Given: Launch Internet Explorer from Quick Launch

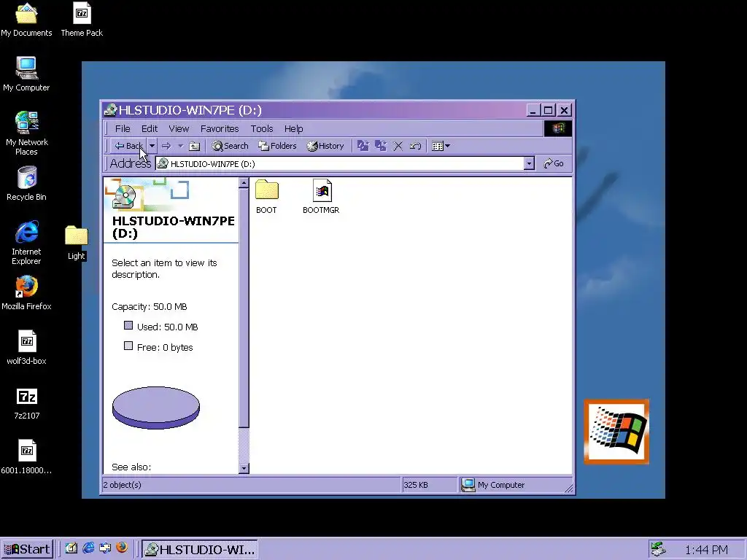Looking at the screenshot, I should point(88,548).
